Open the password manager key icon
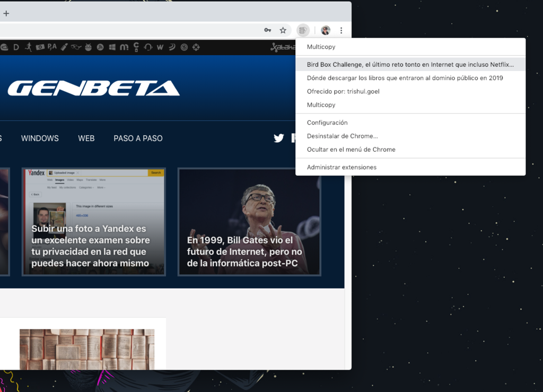The image size is (543, 392). (x=268, y=30)
